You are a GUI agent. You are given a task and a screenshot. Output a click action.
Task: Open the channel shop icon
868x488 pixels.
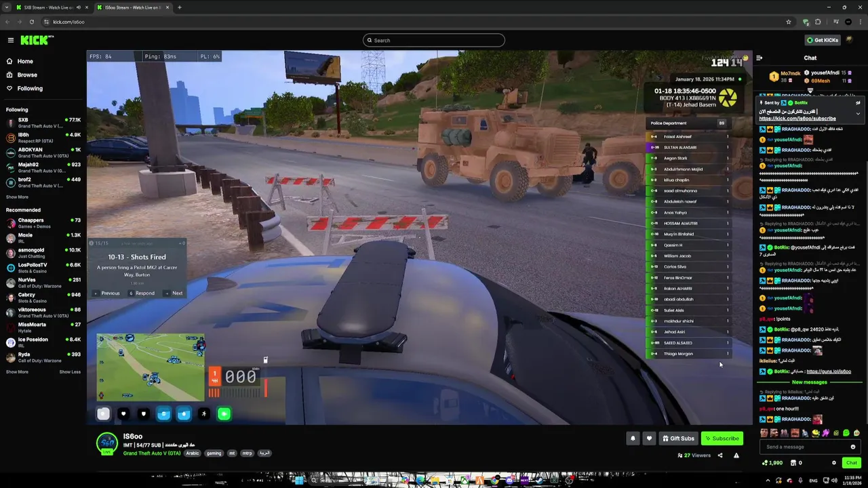point(793,463)
